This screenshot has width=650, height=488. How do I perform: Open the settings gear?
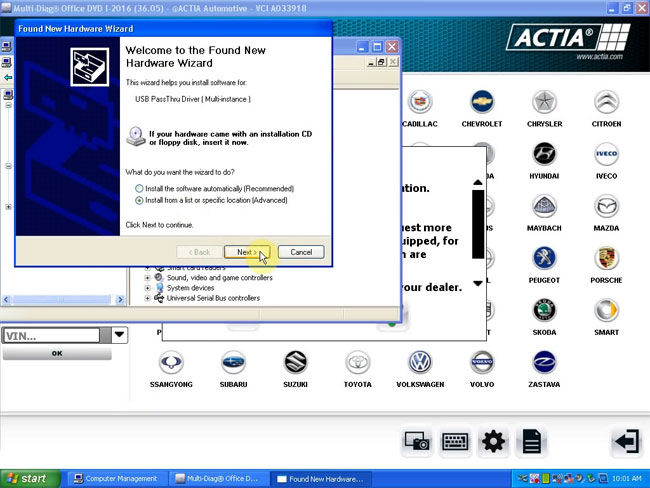(x=493, y=441)
